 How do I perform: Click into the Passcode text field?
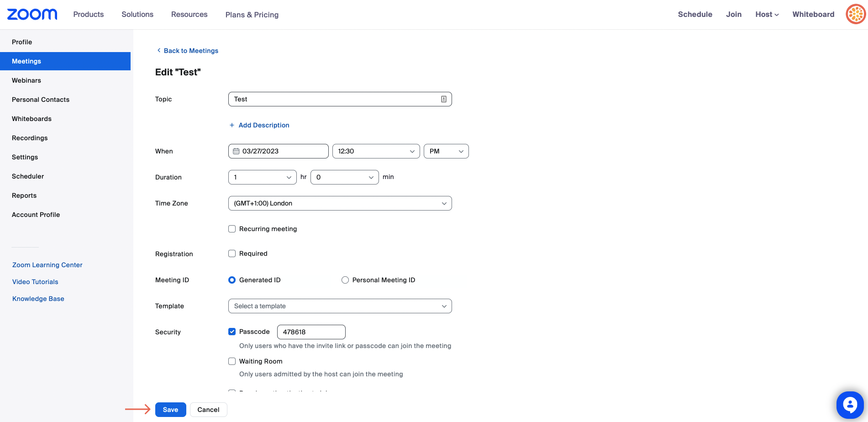coord(311,332)
